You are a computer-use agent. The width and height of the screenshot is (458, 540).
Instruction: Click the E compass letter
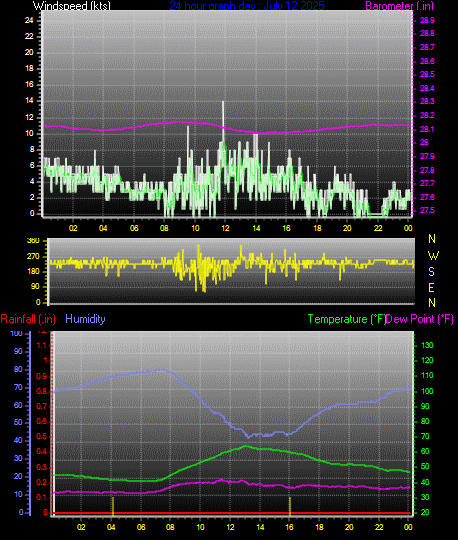431,288
